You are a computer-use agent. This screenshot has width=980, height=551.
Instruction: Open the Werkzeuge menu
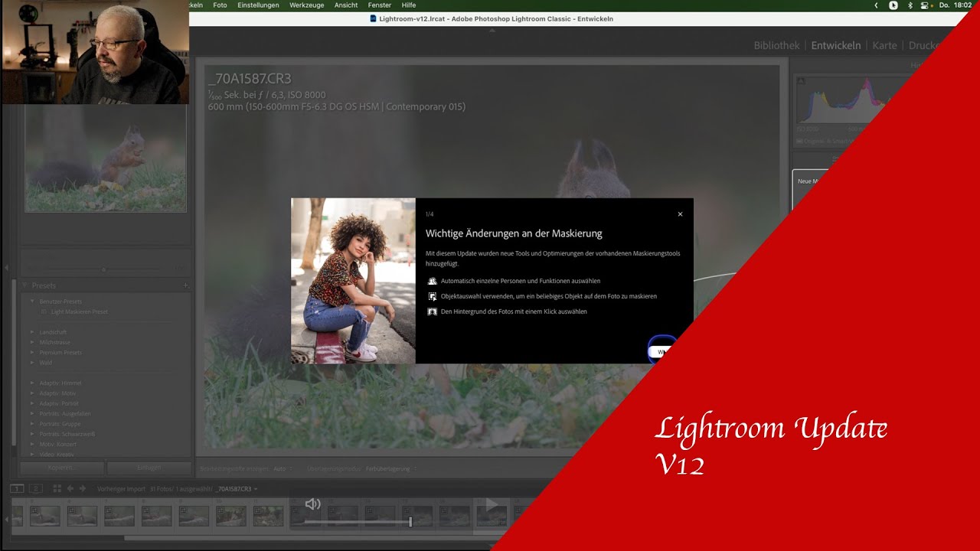306,5
